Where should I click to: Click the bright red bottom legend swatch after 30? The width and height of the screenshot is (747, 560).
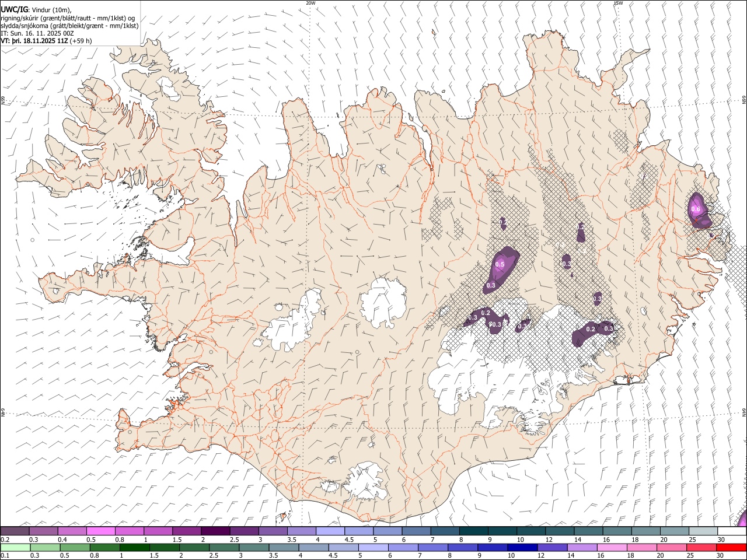click(731, 547)
